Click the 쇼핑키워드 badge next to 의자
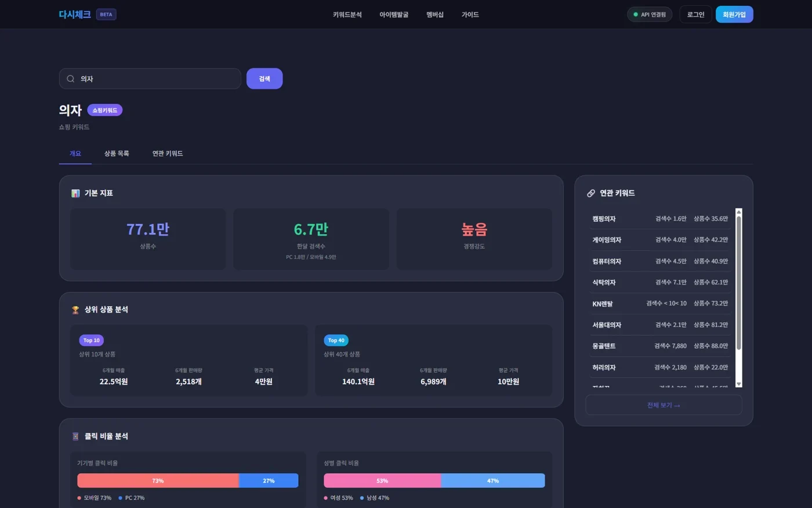 click(x=105, y=110)
